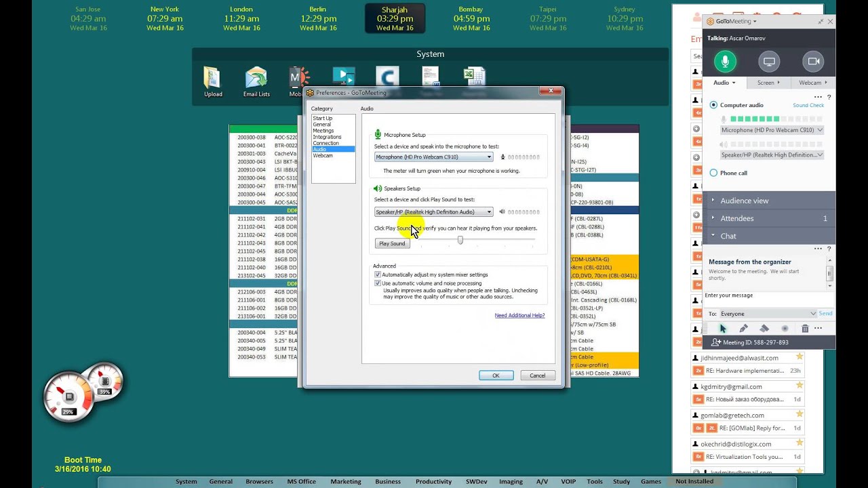Click star on jidhinmajeed@alwasit.com email
The image size is (868, 488).
[800, 357]
